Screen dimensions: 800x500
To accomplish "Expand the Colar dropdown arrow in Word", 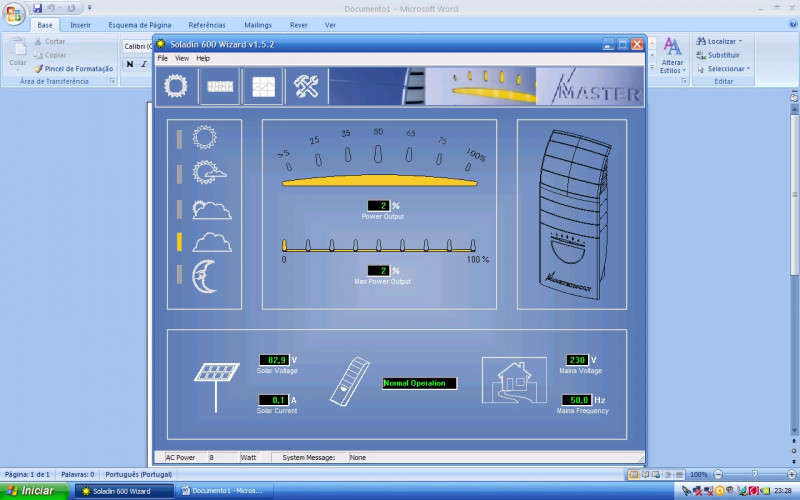I will click(18, 69).
